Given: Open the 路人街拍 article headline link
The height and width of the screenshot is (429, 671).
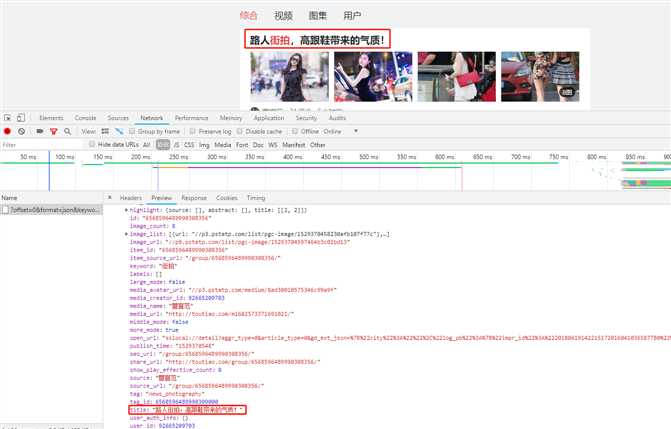Looking at the screenshot, I should coord(317,39).
